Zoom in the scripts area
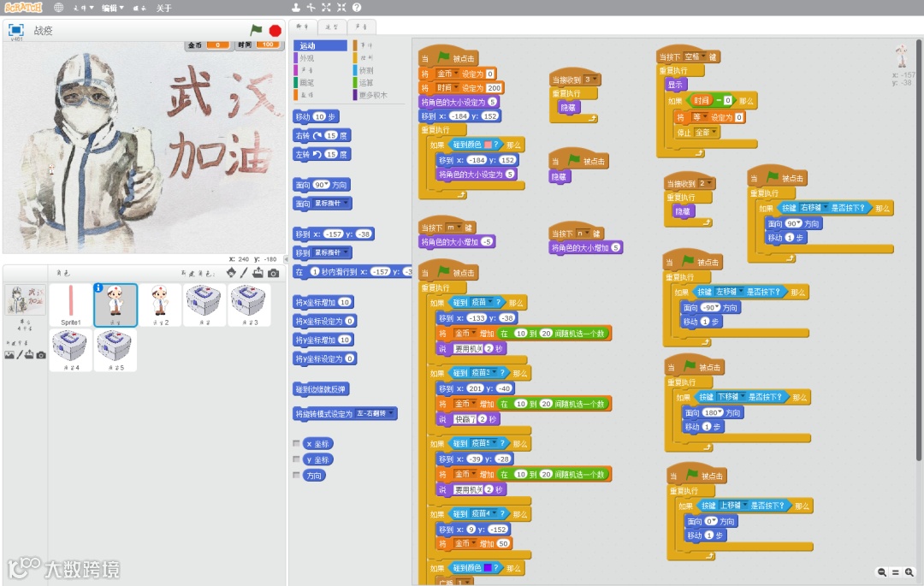 [909, 571]
